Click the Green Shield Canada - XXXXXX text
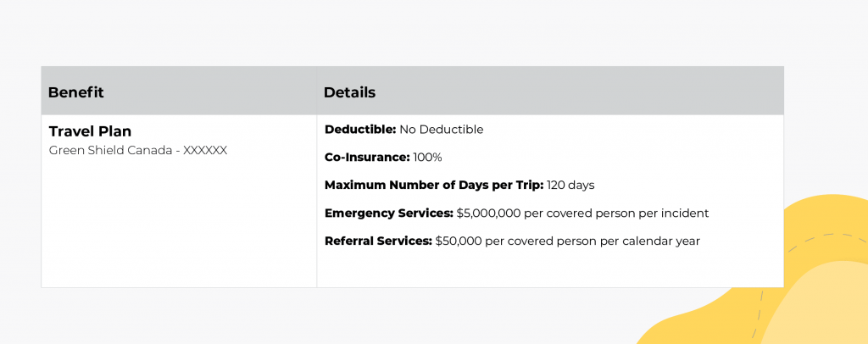Viewport: 868px width, 344px height. tap(138, 151)
